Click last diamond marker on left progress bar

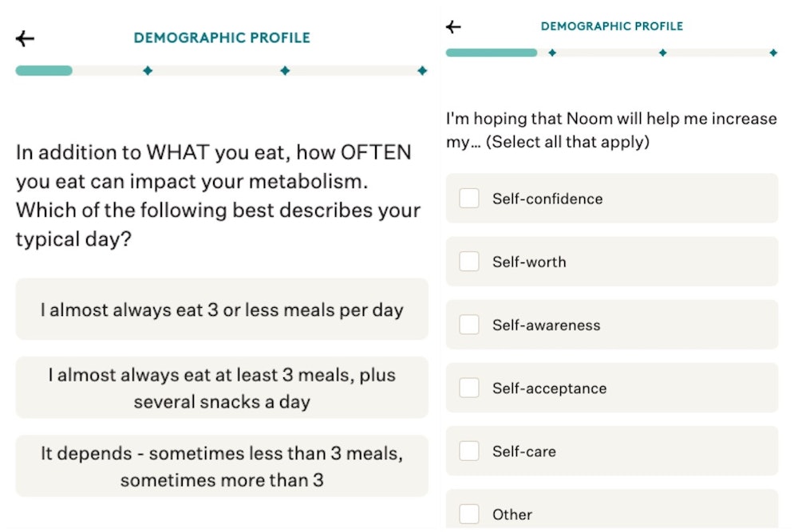(422, 71)
